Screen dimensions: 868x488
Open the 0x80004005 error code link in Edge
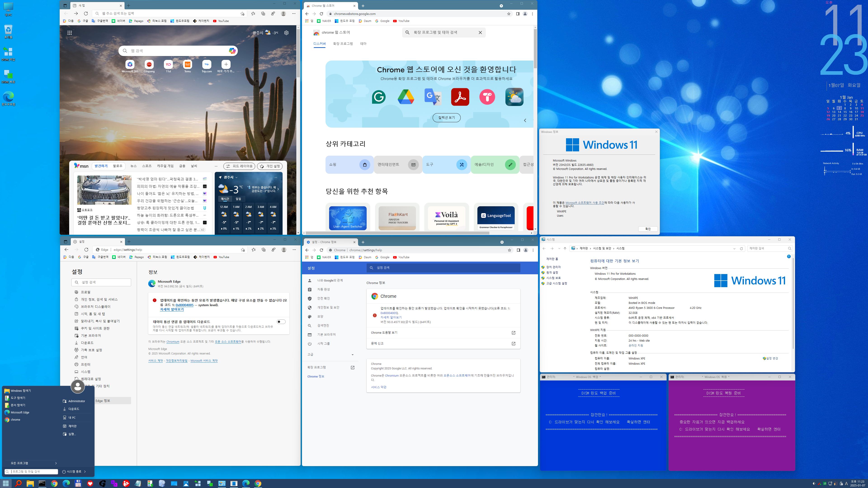pyautogui.click(x=184, y=305)
